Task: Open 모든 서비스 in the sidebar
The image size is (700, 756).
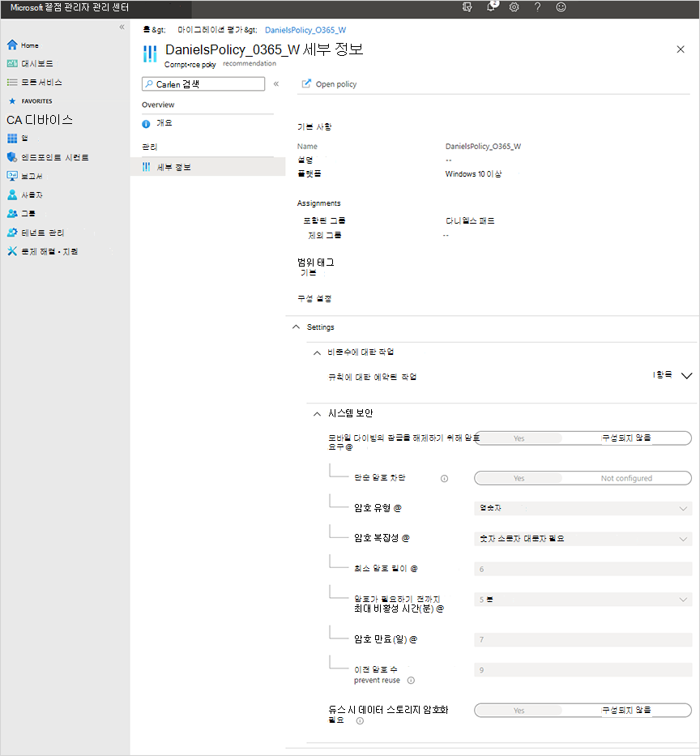Action: (x=41, y=83)
